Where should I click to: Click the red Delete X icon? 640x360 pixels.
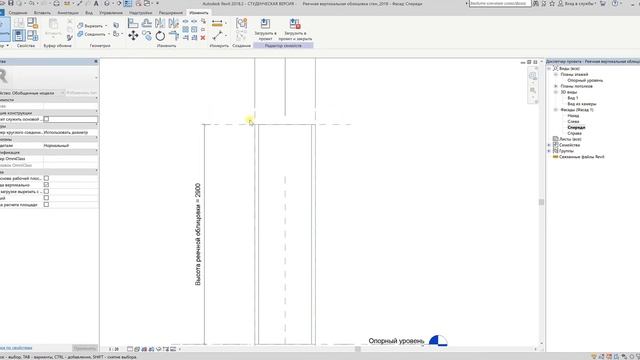click(203, 38)
